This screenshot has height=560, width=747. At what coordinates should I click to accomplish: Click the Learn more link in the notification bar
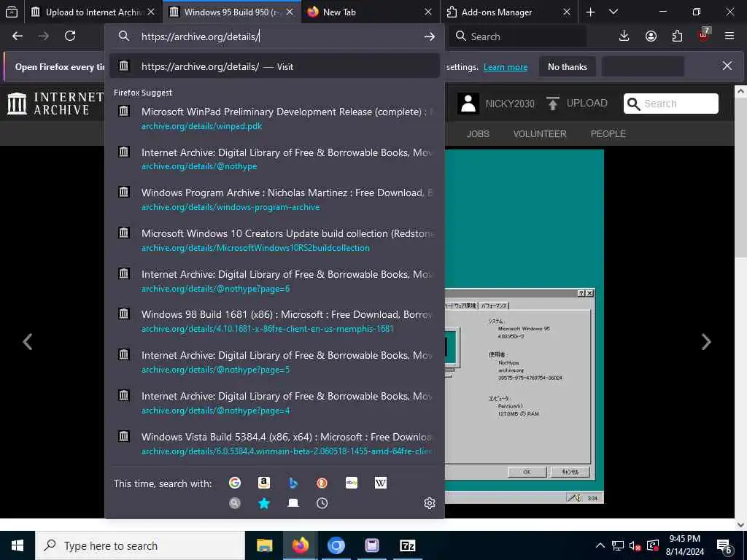pos(506,67)
